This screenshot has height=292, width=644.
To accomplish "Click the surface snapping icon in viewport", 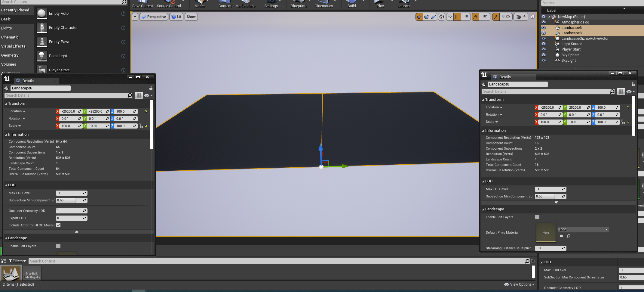I will (x=450, y=17).
